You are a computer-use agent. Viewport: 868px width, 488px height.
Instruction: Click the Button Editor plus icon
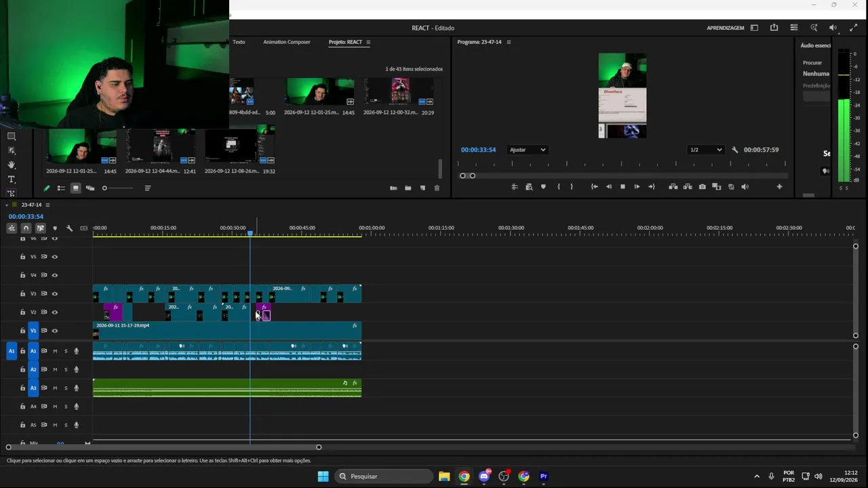coord(779,187)
